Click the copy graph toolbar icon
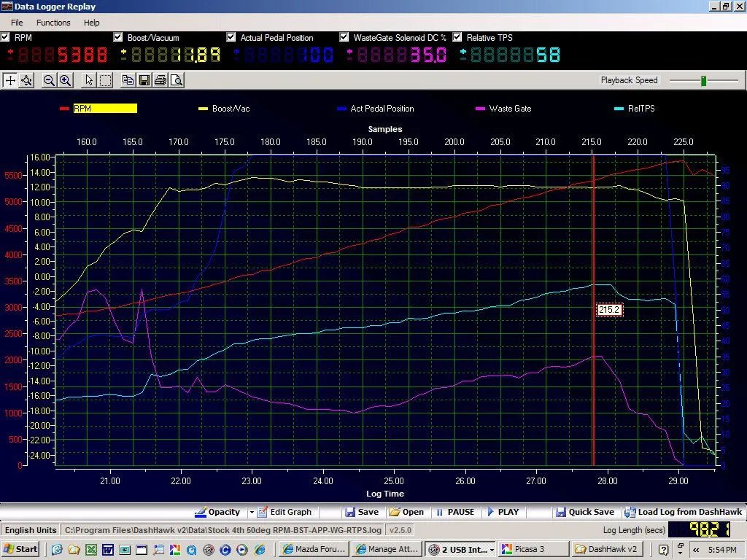Viewport: 747px width, 560px height. tap(128, 80)
